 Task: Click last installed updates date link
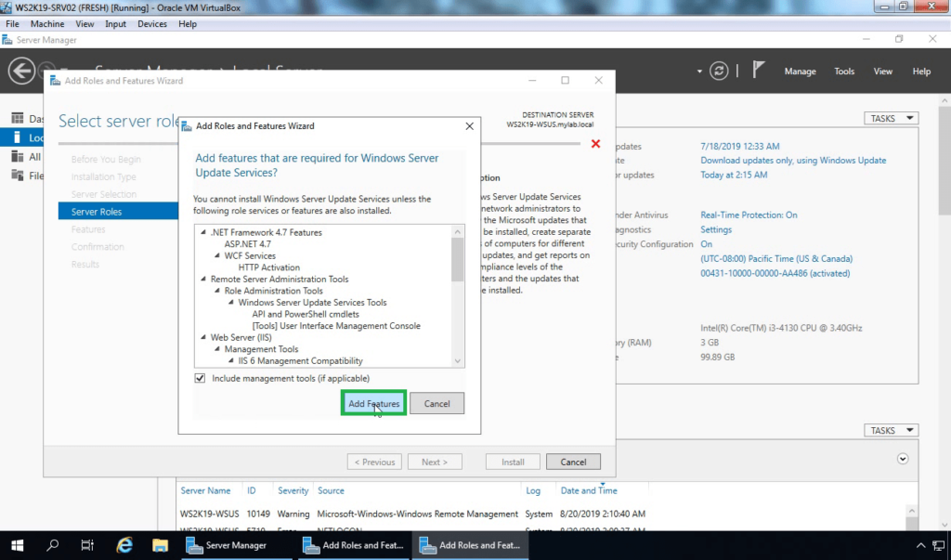coord(740,146)
